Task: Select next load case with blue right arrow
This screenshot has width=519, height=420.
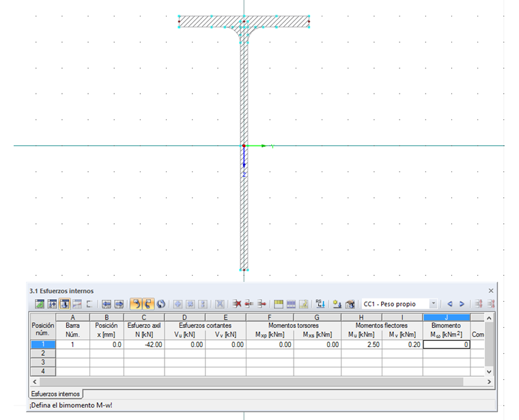Action: (462, 304)
